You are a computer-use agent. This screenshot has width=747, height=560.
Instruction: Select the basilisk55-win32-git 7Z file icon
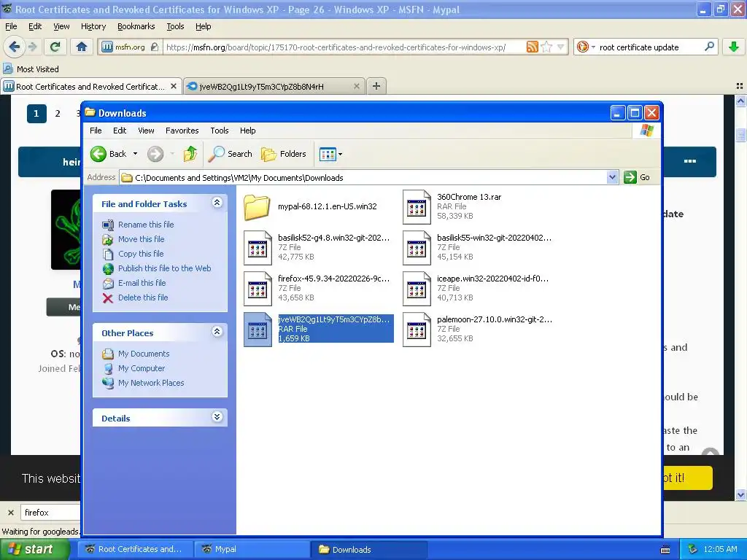pos(417,248)
